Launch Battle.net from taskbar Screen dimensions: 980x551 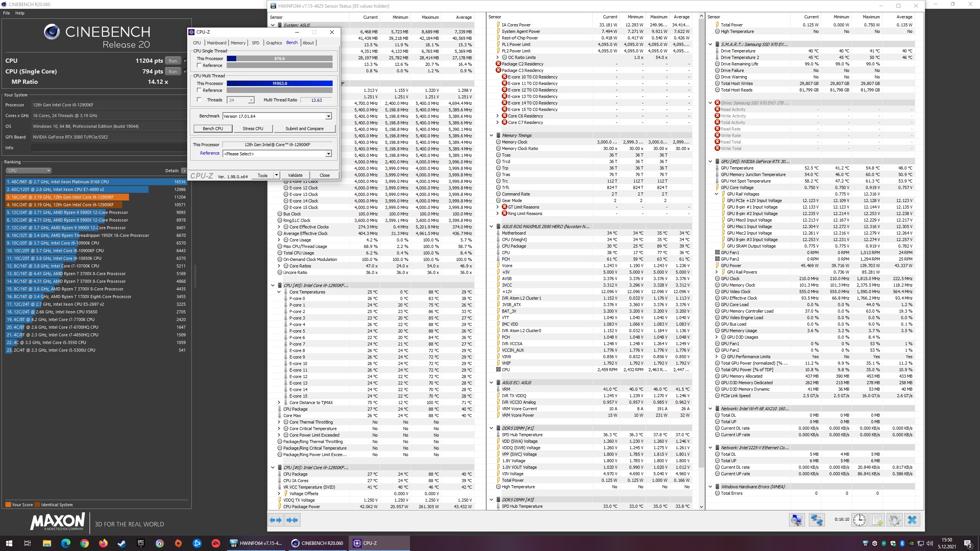point(197,543)
